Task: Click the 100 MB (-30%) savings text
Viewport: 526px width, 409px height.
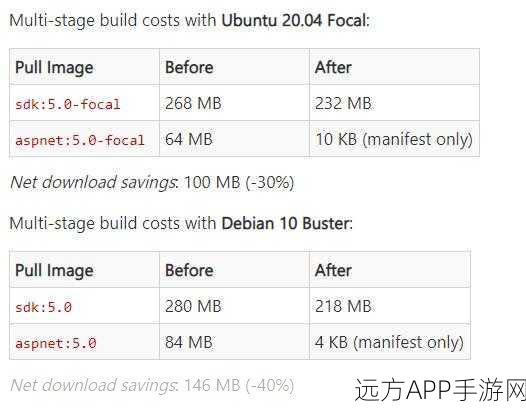Action: click(x=239, y=183)
